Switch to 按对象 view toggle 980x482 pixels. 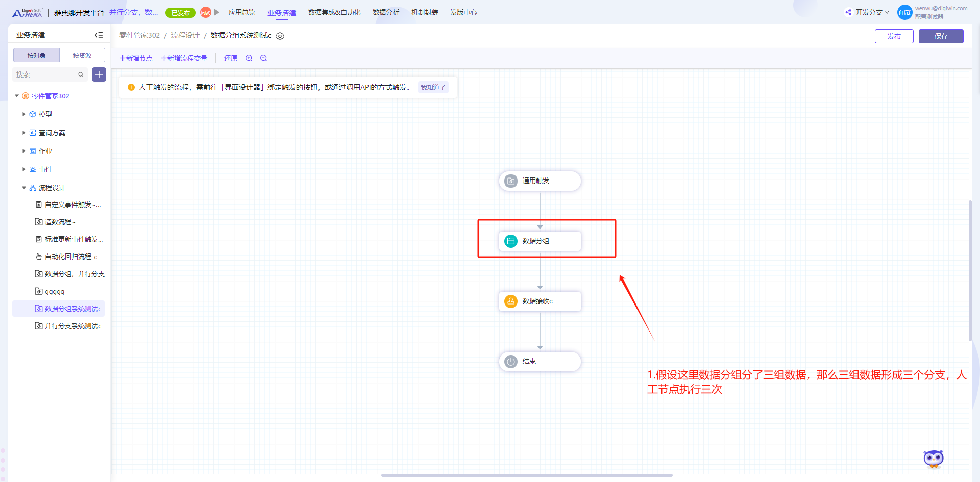pos(36,55)
